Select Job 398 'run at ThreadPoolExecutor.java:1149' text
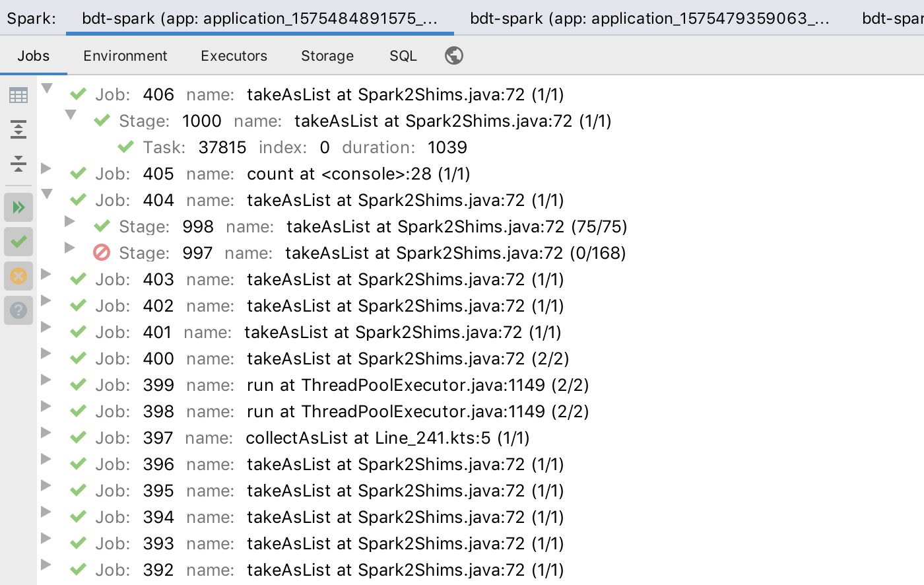Viewport: 924px width, 585px height. (396, 411)
